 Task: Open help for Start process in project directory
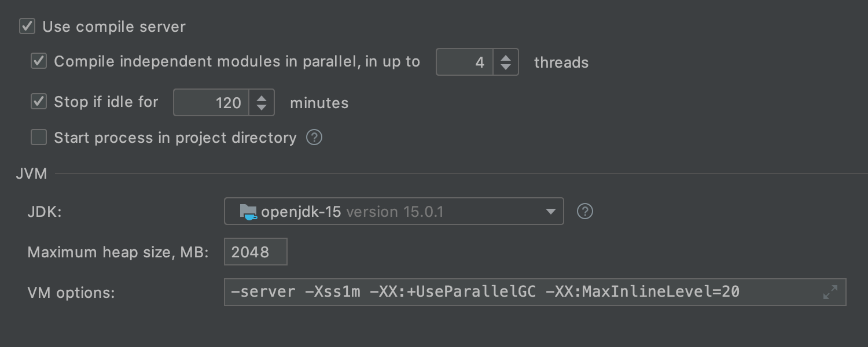tap(314, 138)
